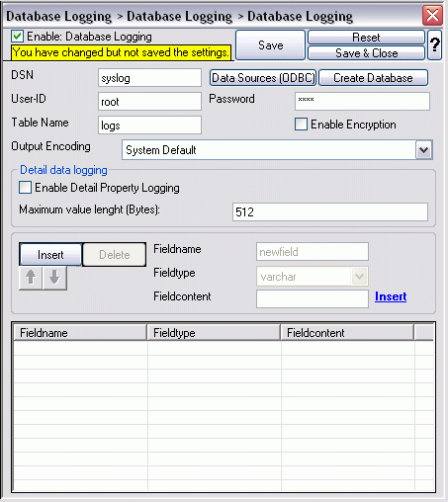Click the Create Database button

click(373, 78)
